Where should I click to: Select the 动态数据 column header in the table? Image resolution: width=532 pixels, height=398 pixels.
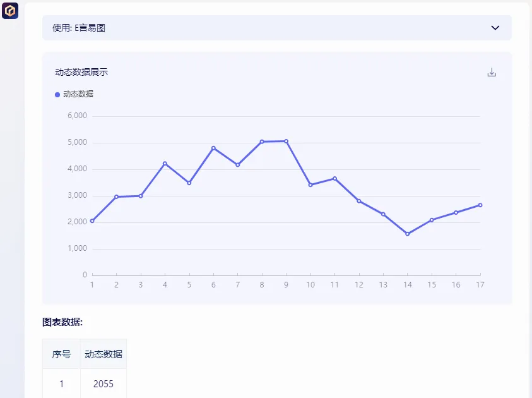(103, 354)
